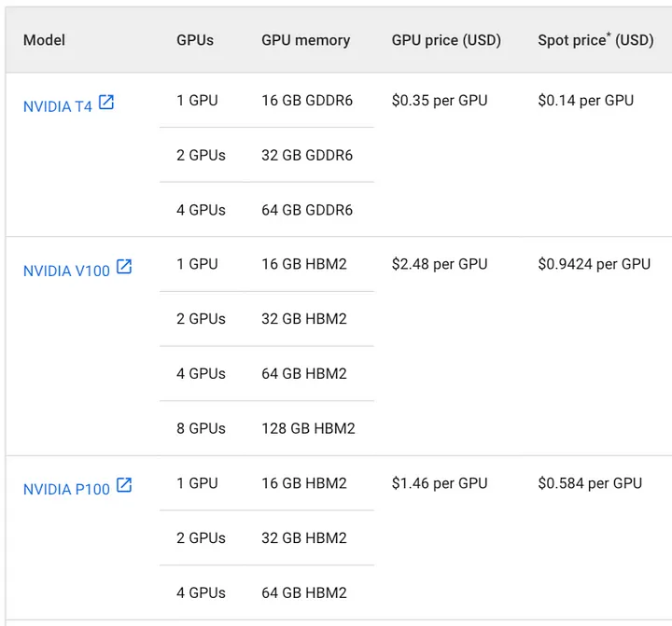
Task: Click the 128 GB HBM2 memory cell
Action: 309,428
